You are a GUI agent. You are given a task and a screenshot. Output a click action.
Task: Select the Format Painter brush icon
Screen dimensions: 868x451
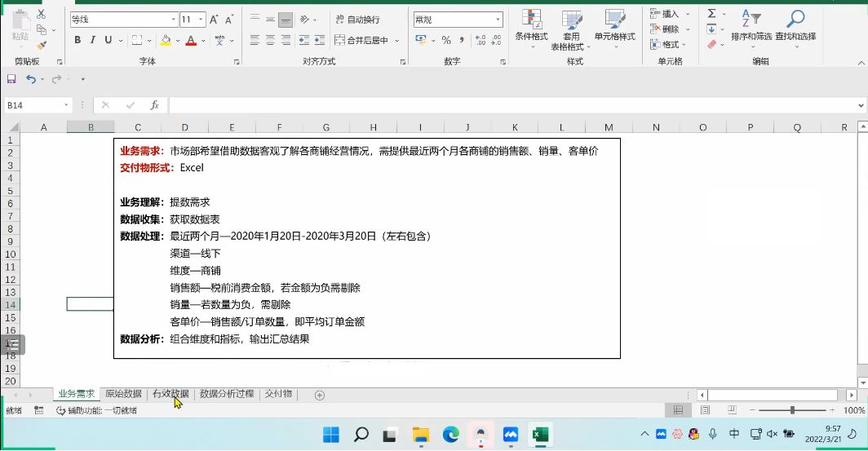click(42, 45)
